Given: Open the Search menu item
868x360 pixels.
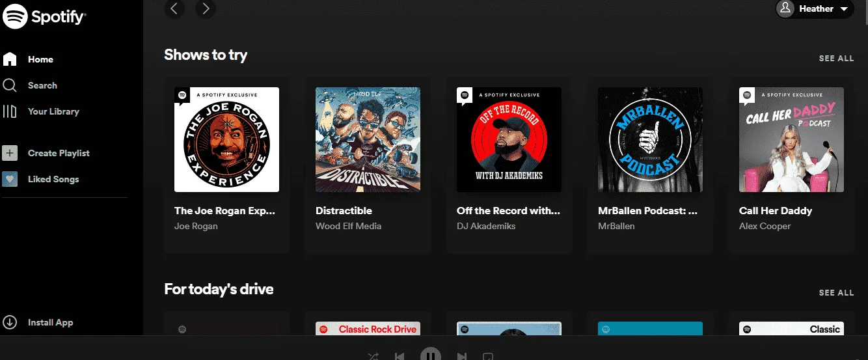Looking at the screenshot, I should click(x=42, y=85).
